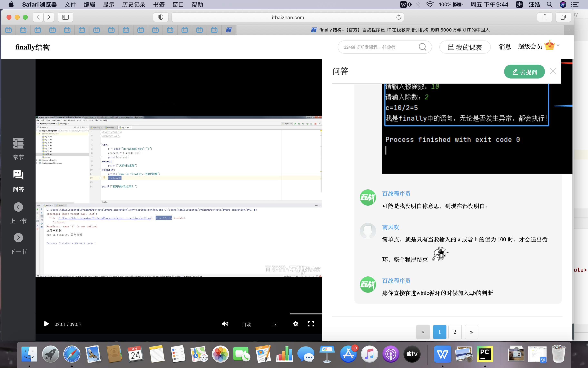Screen dimensions: 588x368
Task: Open the 编辑 menu
Action: (x=89, y=4)
